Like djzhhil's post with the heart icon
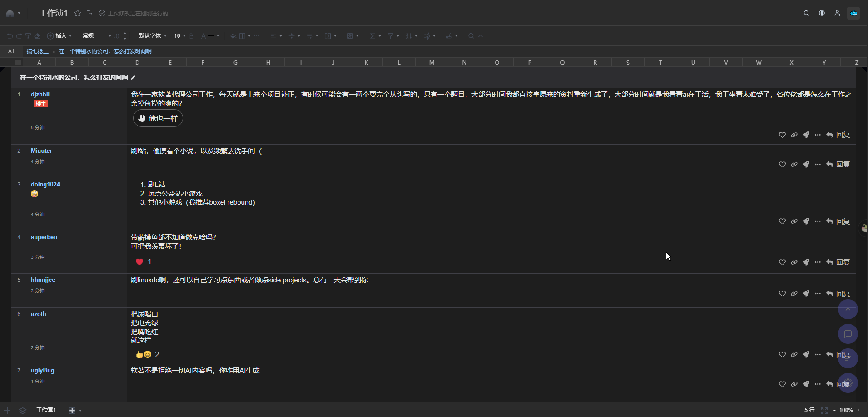The width and height of the screenshot is (868, 417). [x=782, y=135]
